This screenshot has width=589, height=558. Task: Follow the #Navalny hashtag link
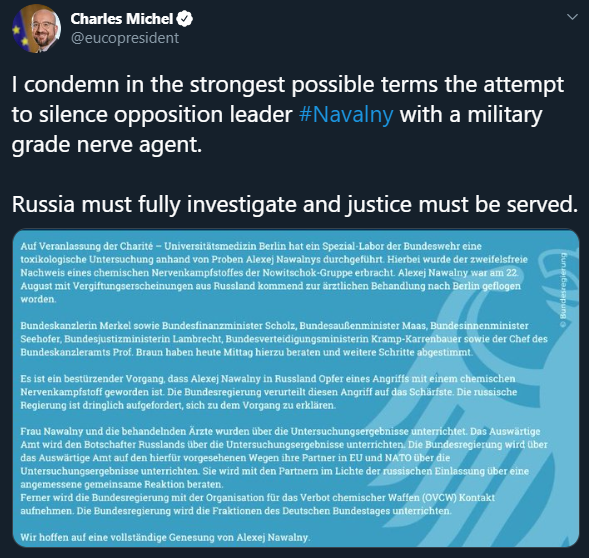[x=346, y=114]
